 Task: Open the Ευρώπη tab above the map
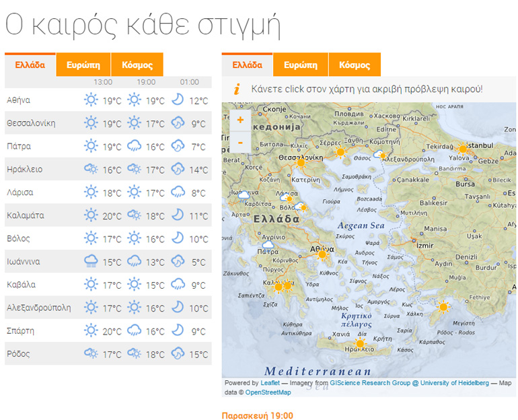[300, 65]
